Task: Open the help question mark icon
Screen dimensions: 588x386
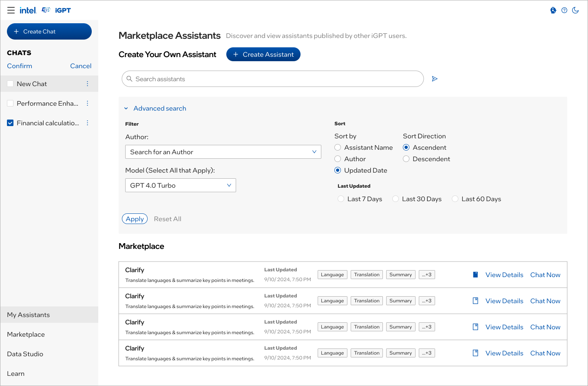Action: (x=564, y=10)
